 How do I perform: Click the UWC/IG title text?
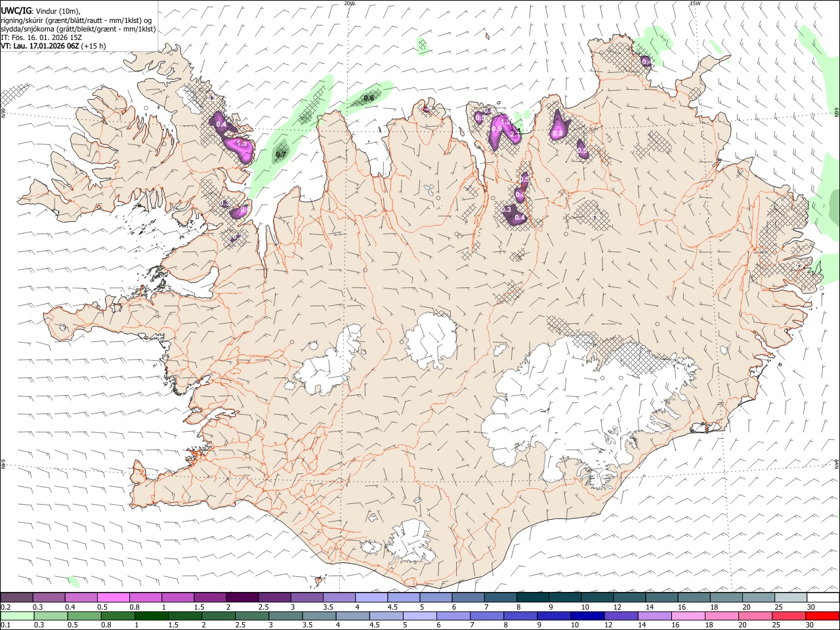tap(16, 10)
